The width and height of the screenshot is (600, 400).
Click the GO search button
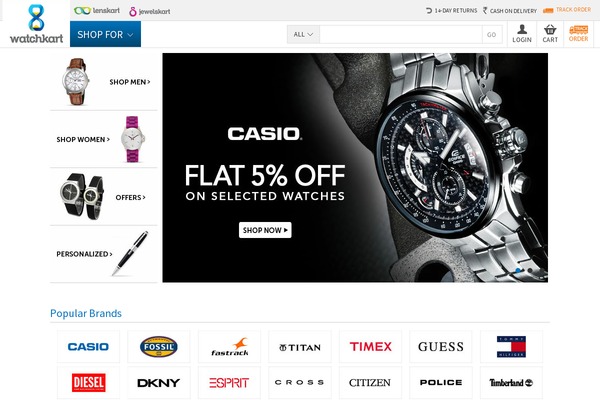click(492, 34)
